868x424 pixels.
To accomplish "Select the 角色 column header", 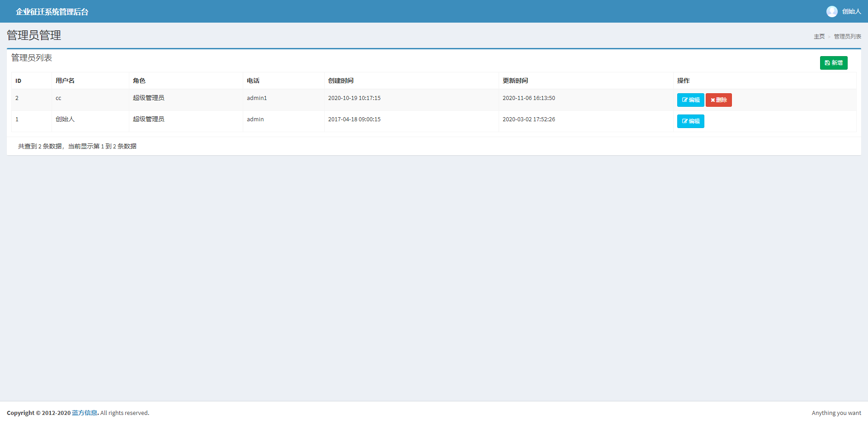I will tap(139, 81).
